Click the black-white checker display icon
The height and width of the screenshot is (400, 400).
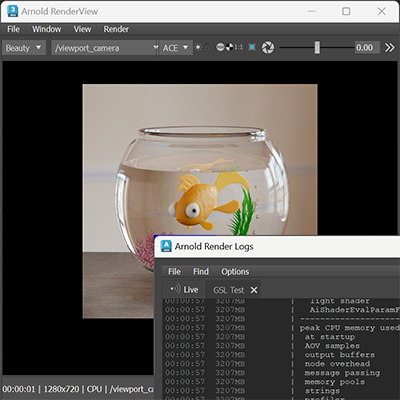coord(229,48)
